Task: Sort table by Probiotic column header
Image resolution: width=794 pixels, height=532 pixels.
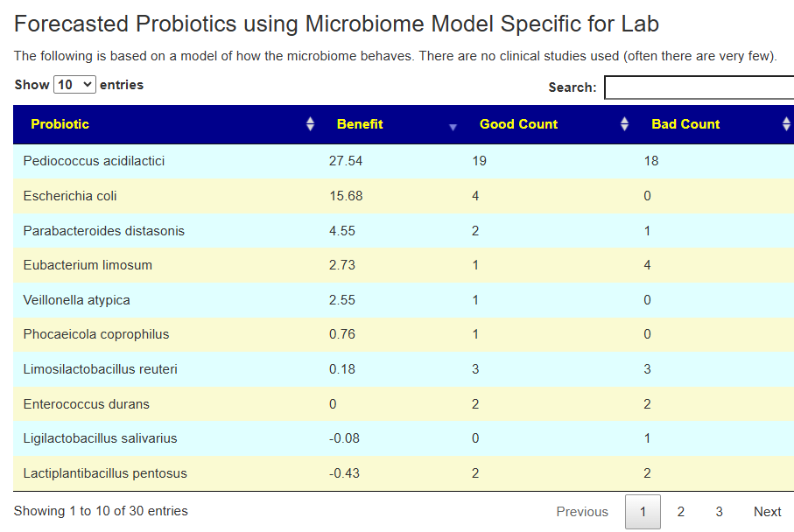Action: click(60, 124)
